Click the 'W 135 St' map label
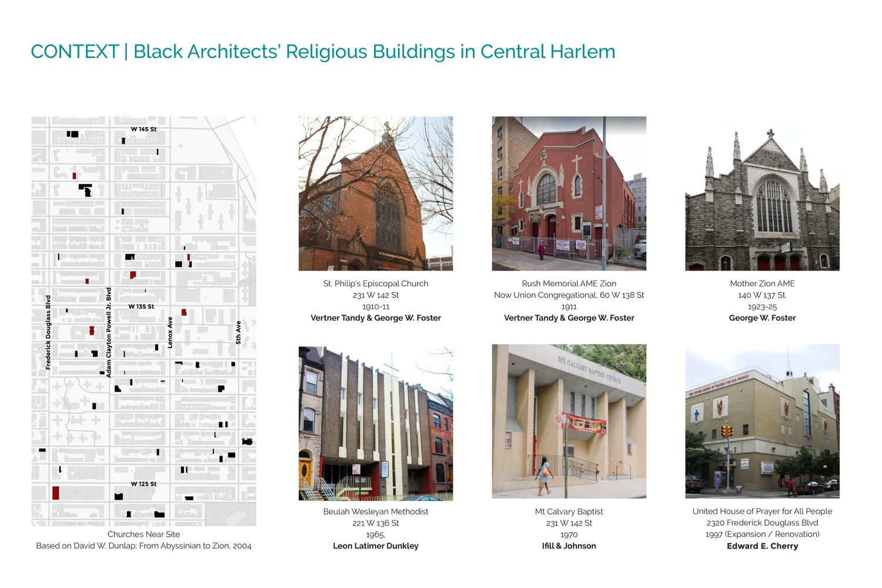Viewport: 882px width, 588px height. point(141,306)
